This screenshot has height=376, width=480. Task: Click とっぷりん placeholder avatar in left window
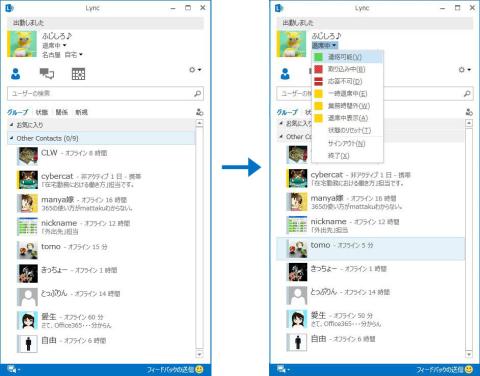click(28, 297)
